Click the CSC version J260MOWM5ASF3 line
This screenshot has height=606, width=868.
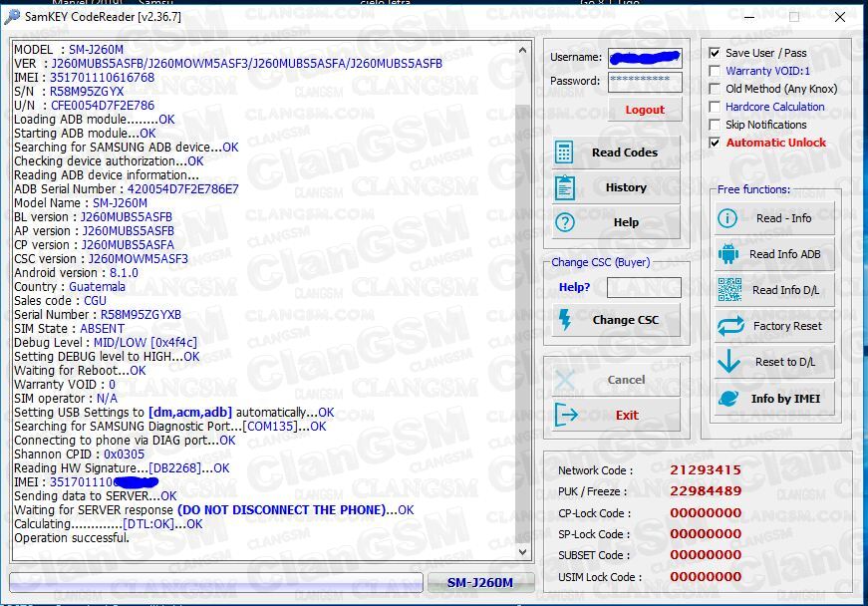pyautogui.click(x=101, y=259)
